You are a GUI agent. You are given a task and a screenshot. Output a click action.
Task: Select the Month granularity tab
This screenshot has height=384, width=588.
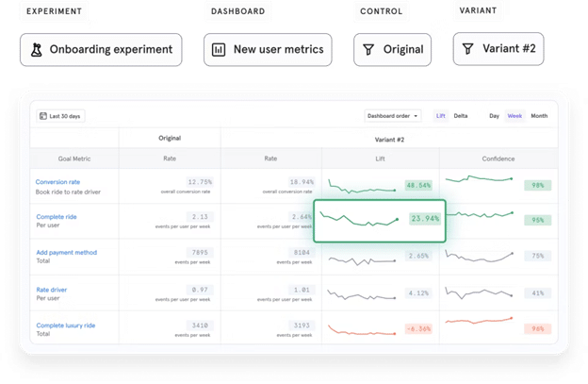point(539,116)
